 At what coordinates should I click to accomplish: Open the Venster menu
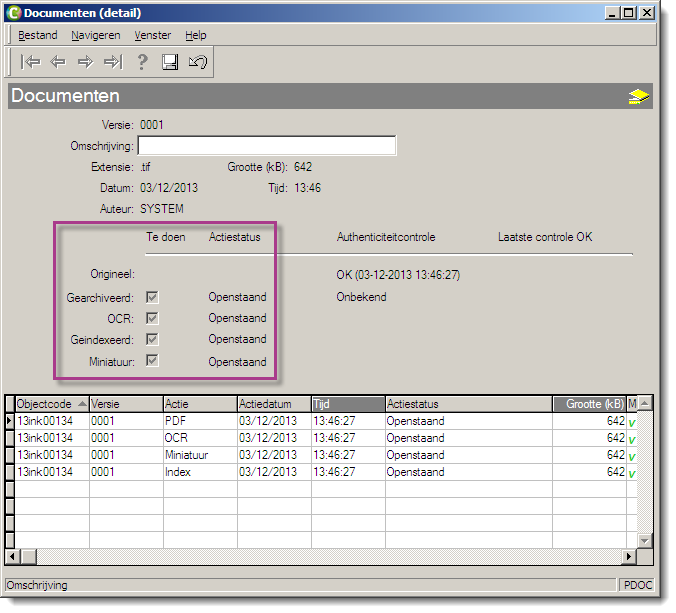tap(153, 35)
